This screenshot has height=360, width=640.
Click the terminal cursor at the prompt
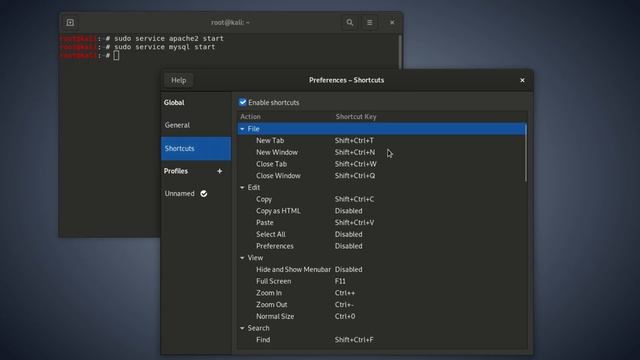coord(116,56)
